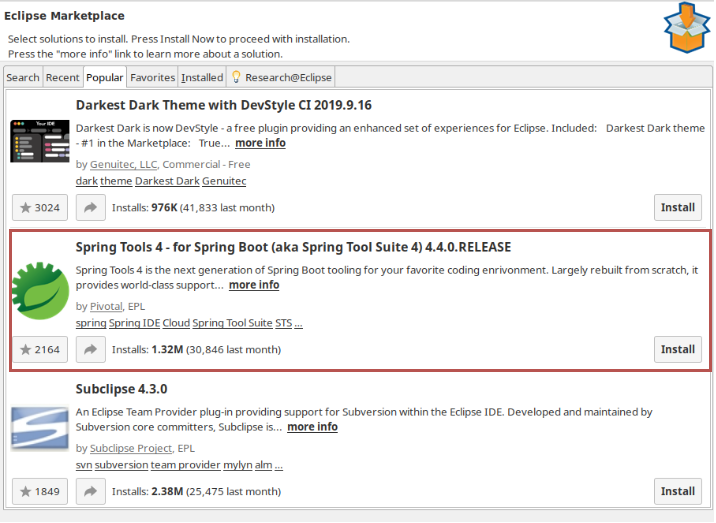Click the 'Genuitec' tag link
Image resolution: width=716 pixels, height=523 pixels.
pos(224,181)
